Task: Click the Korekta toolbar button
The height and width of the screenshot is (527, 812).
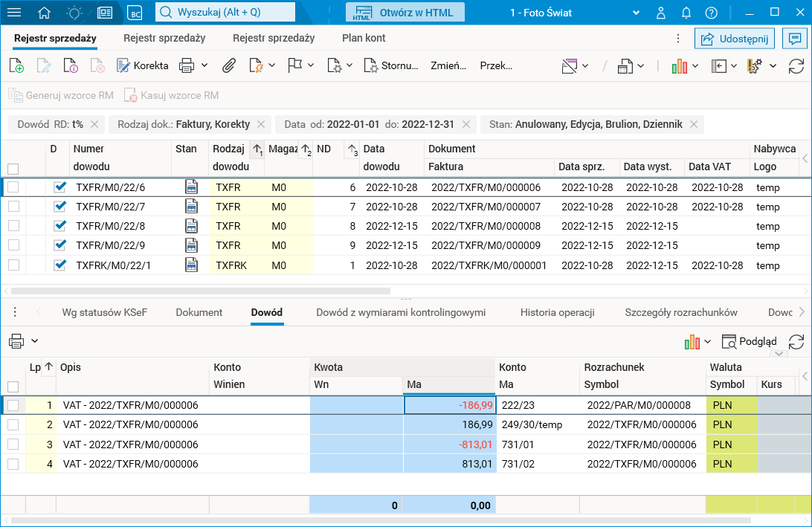Action: click(143, 65)
